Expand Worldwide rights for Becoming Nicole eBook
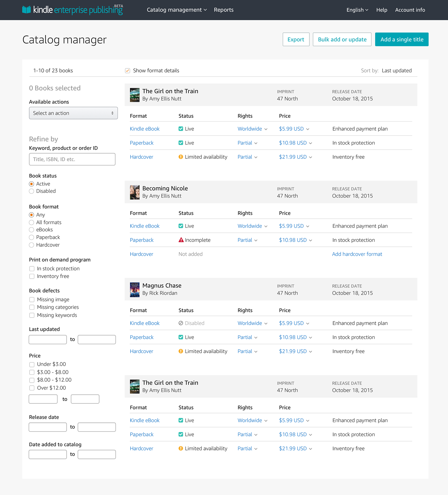Viewport: 448px width, 495px height. point(252,226)
